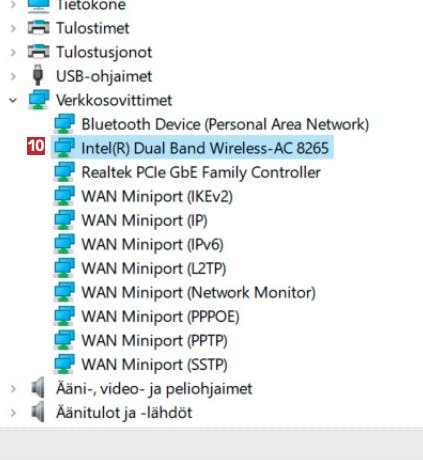423x460 pixels.
Task: Expand the Tulostimet category
Action: point(13,28)
